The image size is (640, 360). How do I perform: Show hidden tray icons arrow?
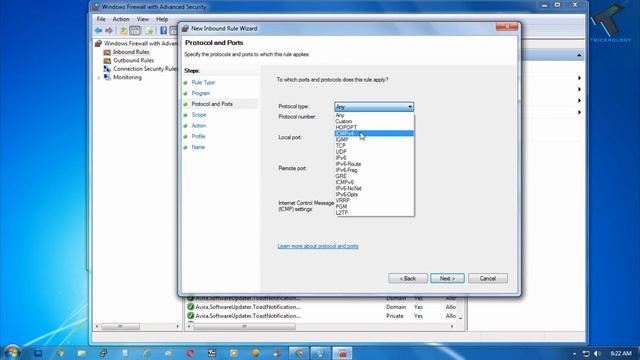(574, 353)
